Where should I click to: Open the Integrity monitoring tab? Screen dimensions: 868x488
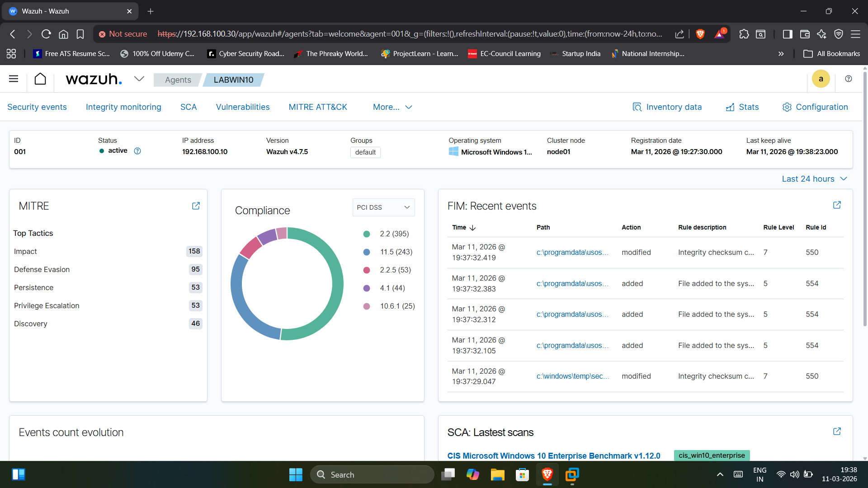click(x=123, y=107)
